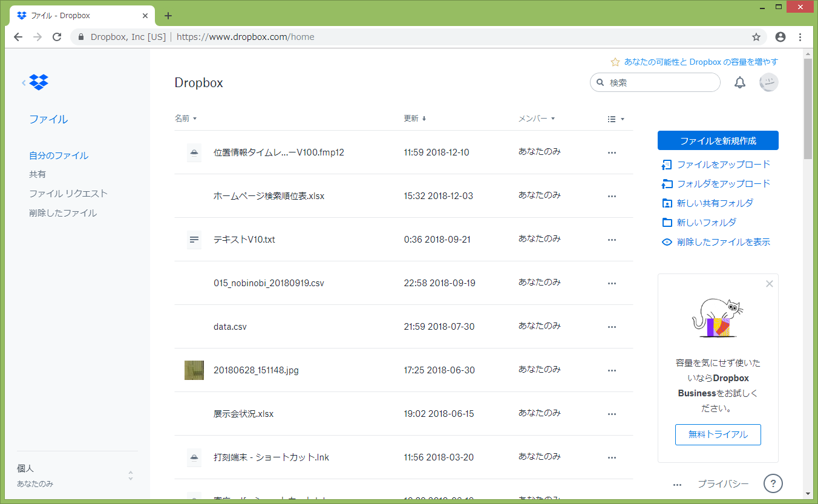Go back in browser history
The height and width of the screenshot is (504, 818).
[x=18, y=37]
